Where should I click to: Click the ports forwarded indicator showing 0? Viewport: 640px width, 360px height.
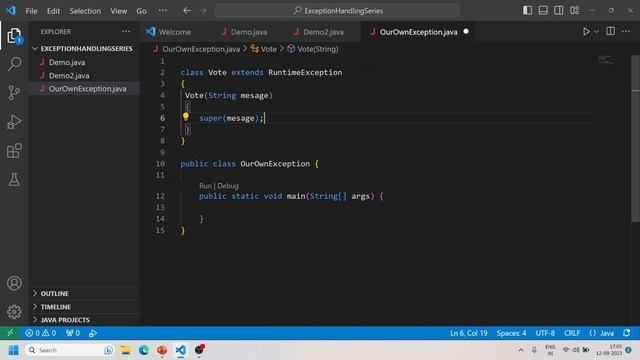coord(73,333)
